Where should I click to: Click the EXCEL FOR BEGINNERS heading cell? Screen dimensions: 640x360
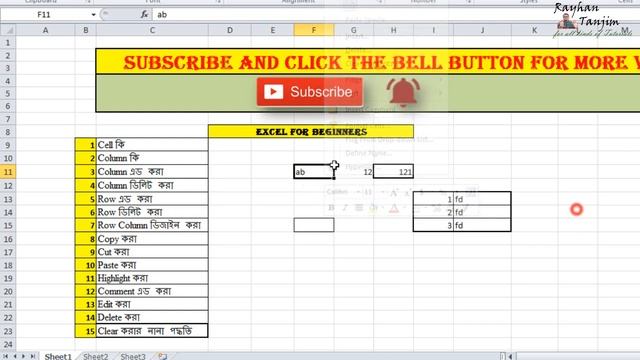click(311, 132)
